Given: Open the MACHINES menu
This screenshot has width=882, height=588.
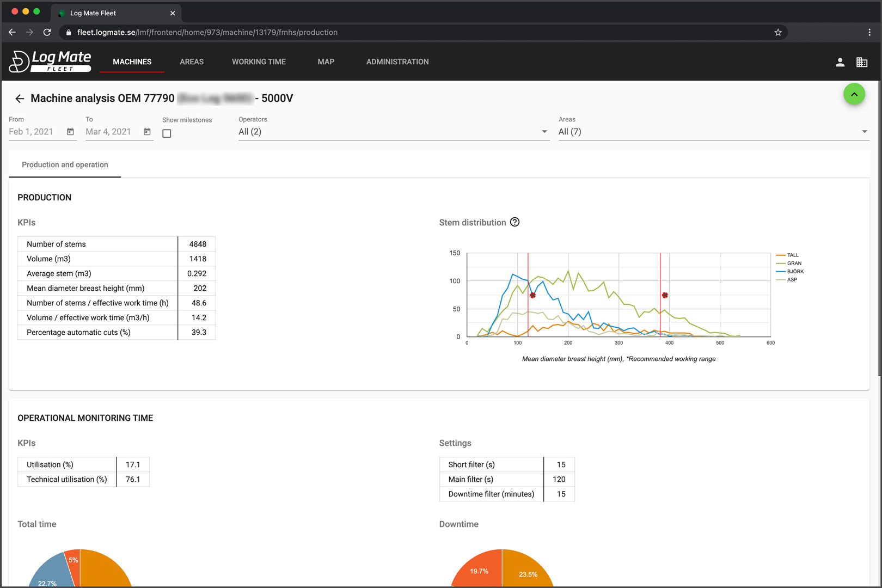Looking at the screenshot, I should pyautogui.click(x=132, y=62).
